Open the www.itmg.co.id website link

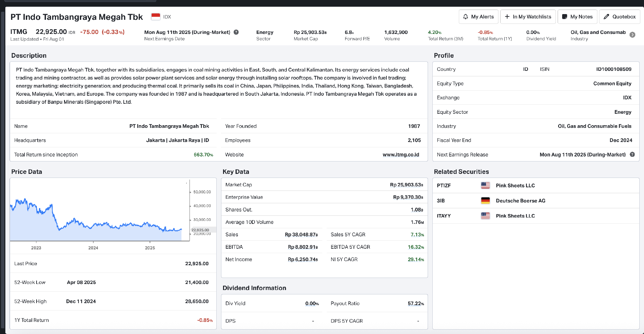(x=401, y=155)
